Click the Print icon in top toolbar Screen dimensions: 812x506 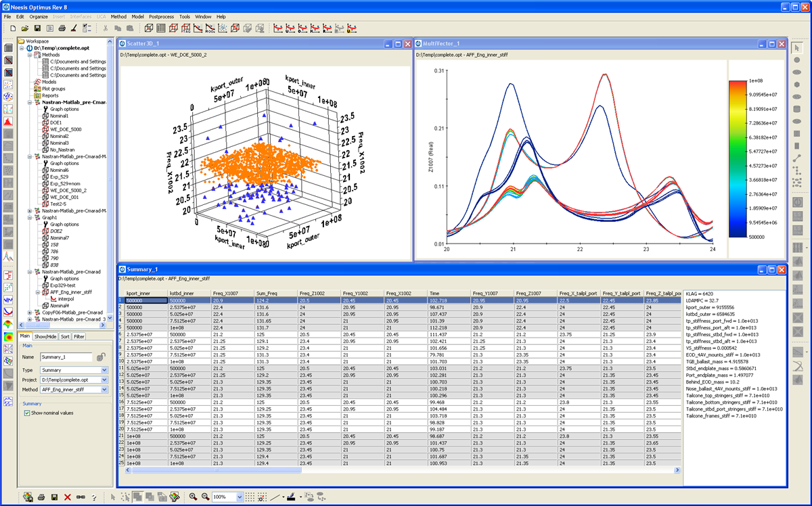coord(62,28)
